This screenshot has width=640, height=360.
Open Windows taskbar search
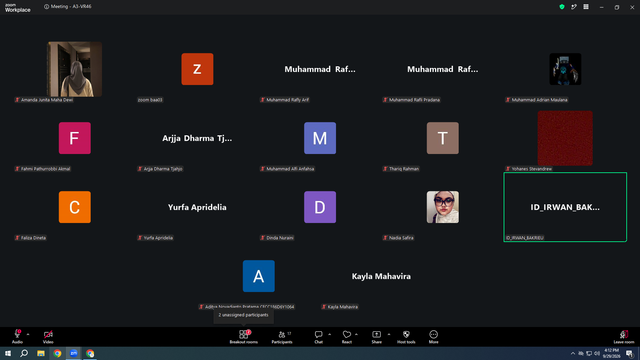(x=24, y=353)
